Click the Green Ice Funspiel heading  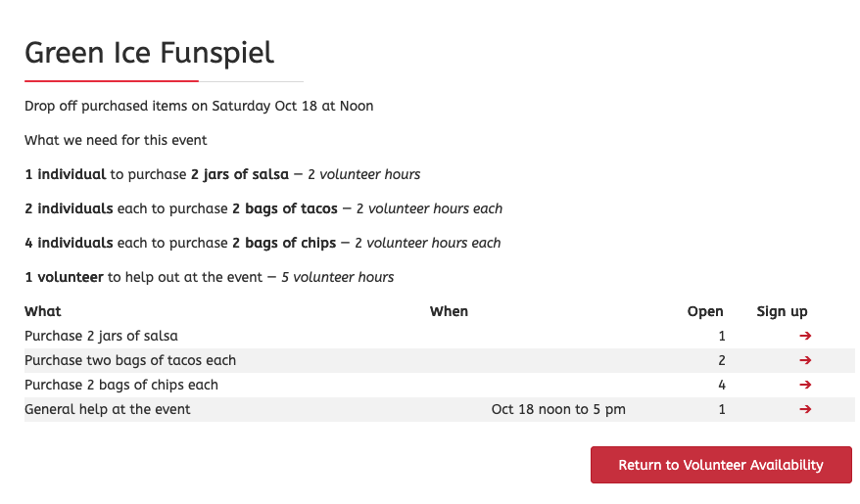point(149,52)
